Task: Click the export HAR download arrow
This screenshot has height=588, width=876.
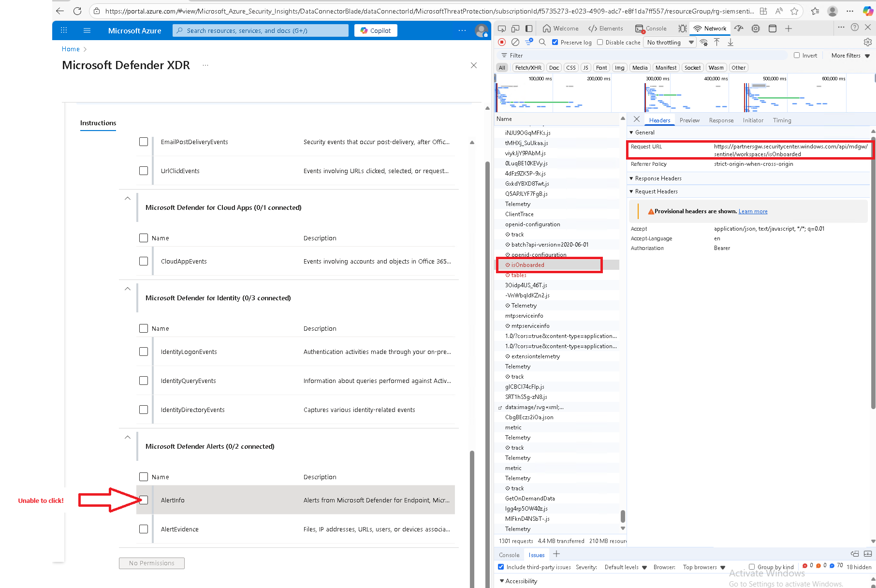Action: coord(730,42)
